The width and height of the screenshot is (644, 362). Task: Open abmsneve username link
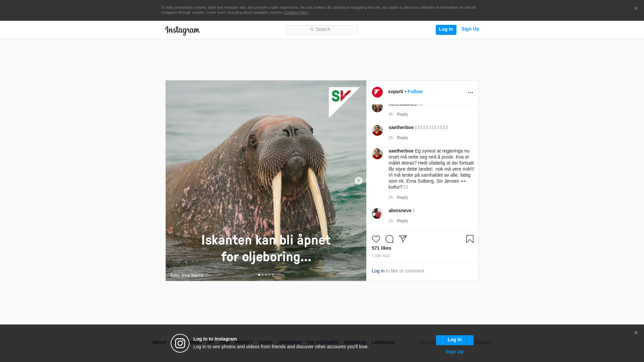click(400, 210)
